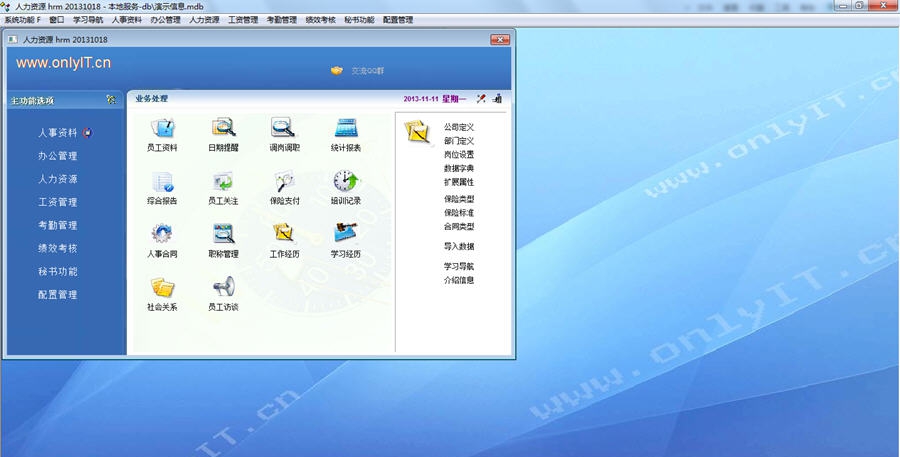Click the chart icon in 业务处理 header
The height and width of the screenshot is (457, 900).
(497, 99)
